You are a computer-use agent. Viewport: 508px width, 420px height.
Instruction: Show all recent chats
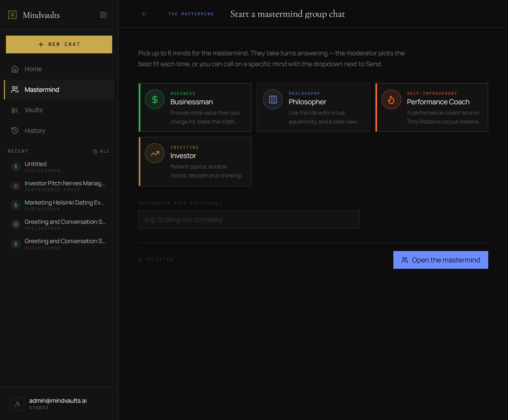point(101,151)
